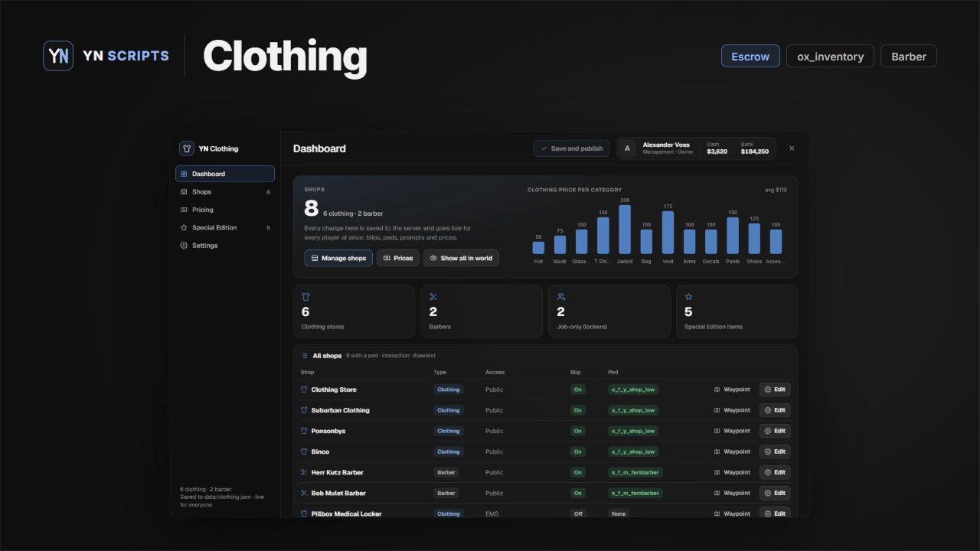
Task: Click the shirt icon beside Suburban Clothing
Action: (304, 410)
